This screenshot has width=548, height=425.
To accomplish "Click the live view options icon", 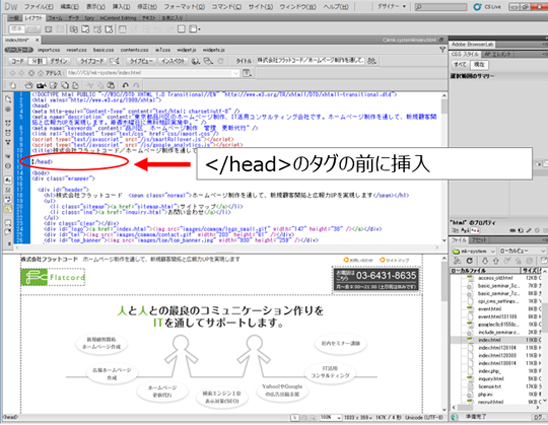I will tap(247, 73).
